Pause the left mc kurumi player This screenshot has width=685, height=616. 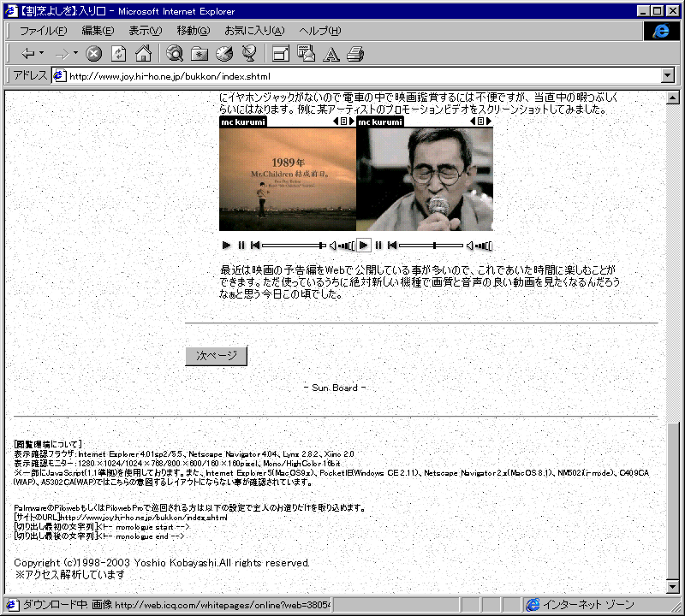[x=241, y=246]
